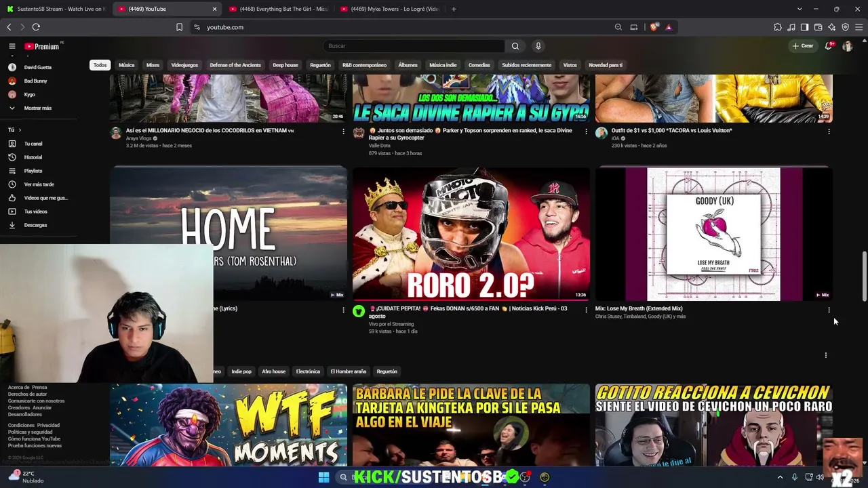Open options for cocodrilos Vietnam video
The image size is (868, 488).
click(x=343, y=131)
